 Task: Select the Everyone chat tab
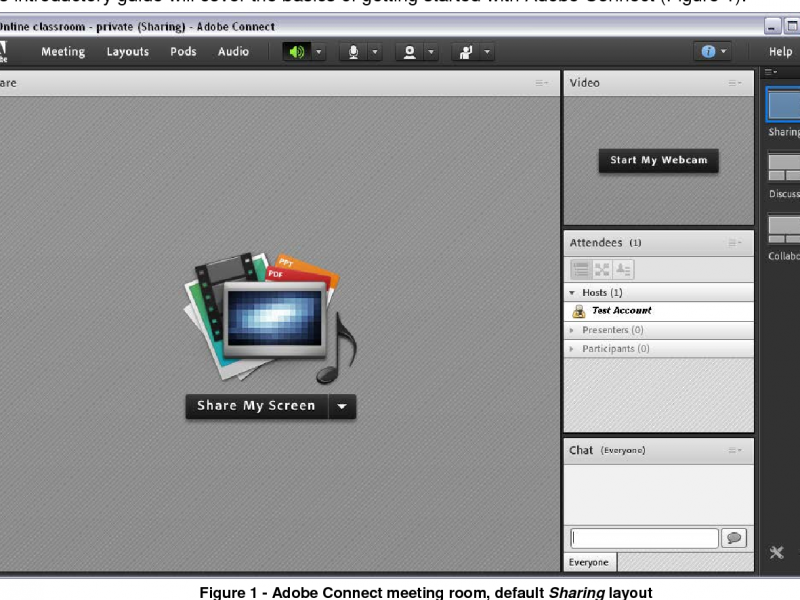coord(590,562)
